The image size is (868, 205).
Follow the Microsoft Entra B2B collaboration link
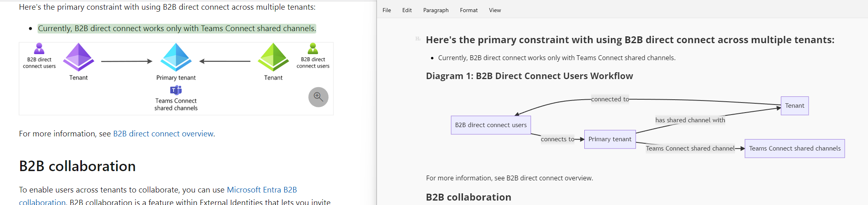pos(261,190)
